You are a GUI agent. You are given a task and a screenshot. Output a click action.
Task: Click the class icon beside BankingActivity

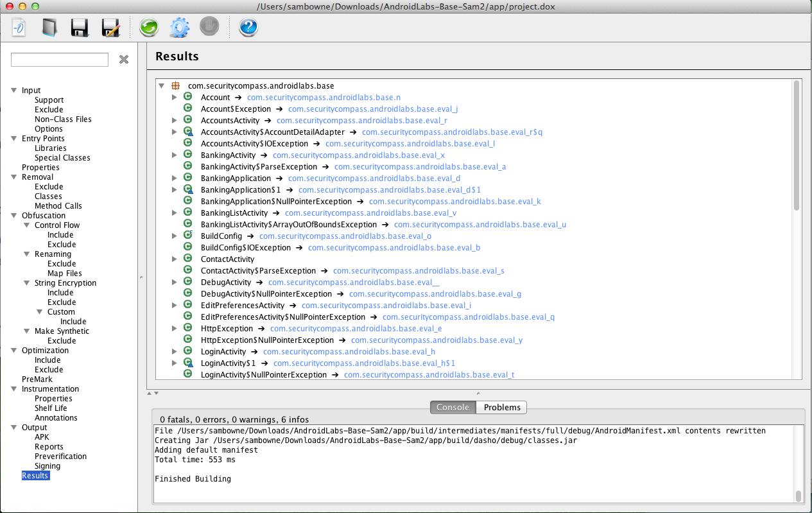coord(188,155)
